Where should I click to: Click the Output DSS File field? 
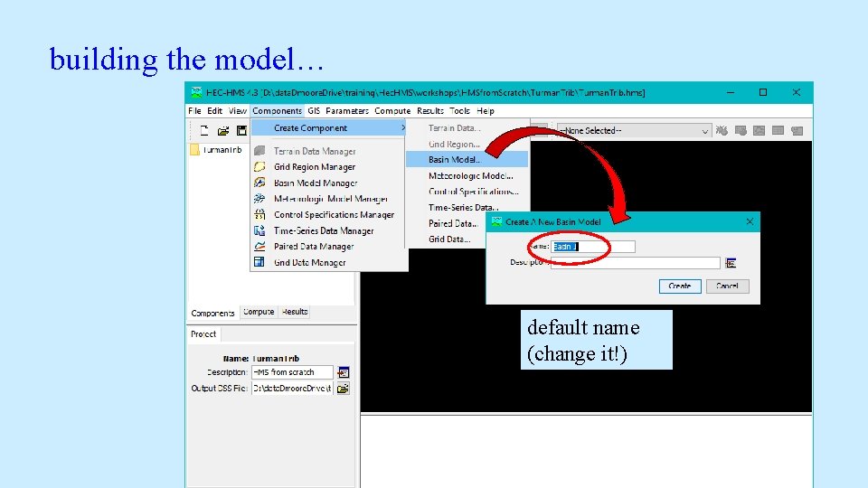(292, 389)
